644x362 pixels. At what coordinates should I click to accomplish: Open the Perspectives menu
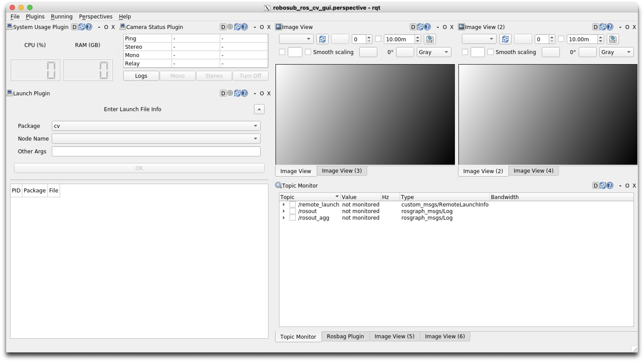click(x=95, y=16)
